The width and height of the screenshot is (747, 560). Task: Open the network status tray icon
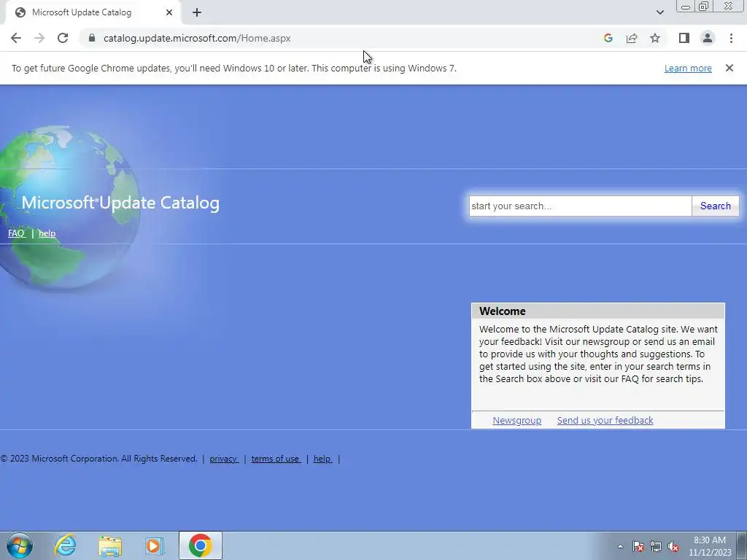[x=656, y=546]
